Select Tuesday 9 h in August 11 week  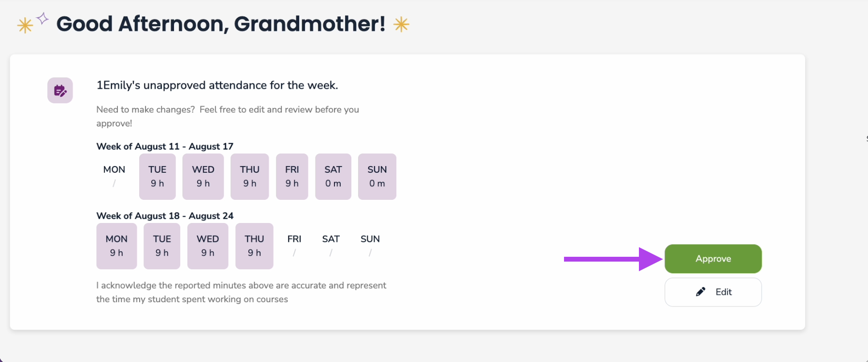(x=158, y=177)
